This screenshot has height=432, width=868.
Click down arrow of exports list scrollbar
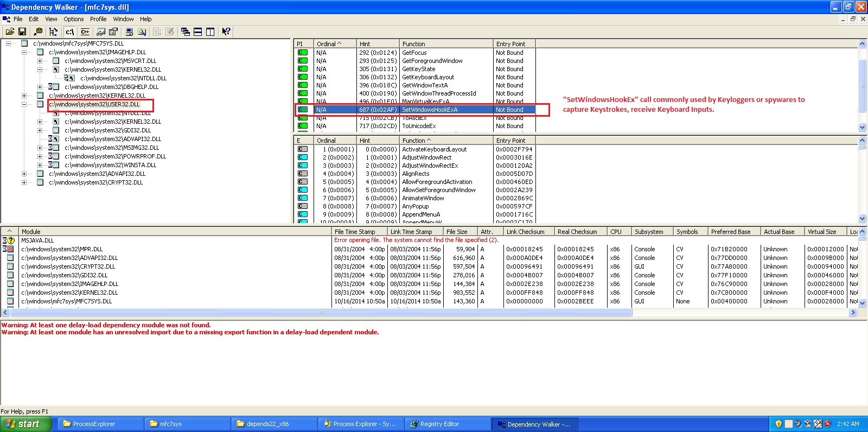[x=863, y=219]
